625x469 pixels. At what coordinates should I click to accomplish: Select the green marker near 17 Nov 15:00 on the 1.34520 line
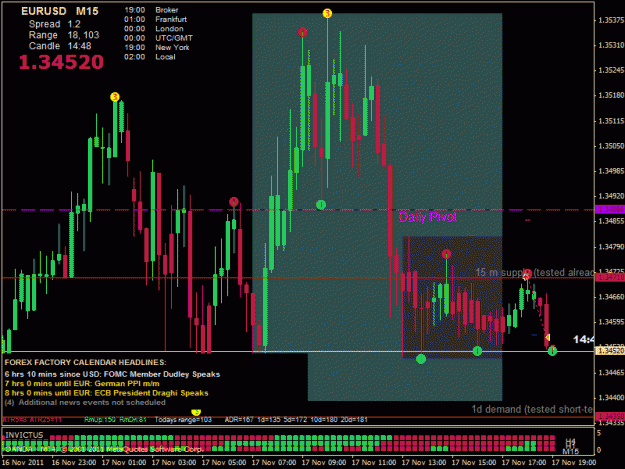click(x=477, y=351)
